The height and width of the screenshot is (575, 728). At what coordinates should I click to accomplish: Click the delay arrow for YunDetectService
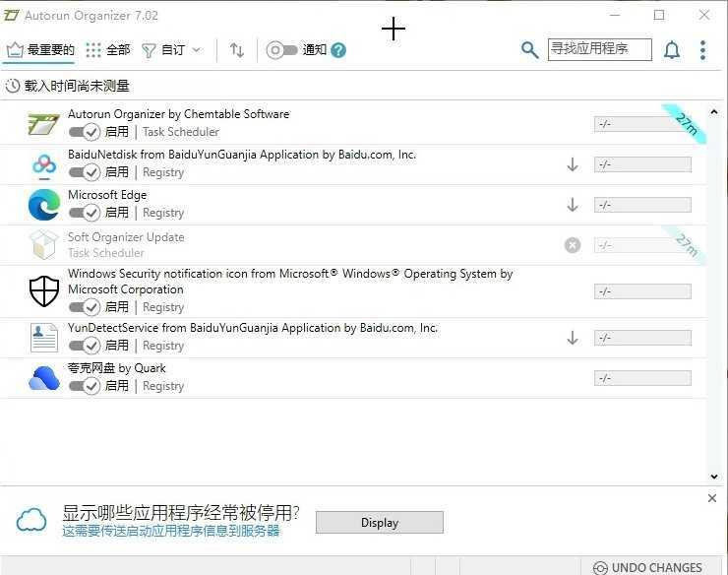[573, 338]
